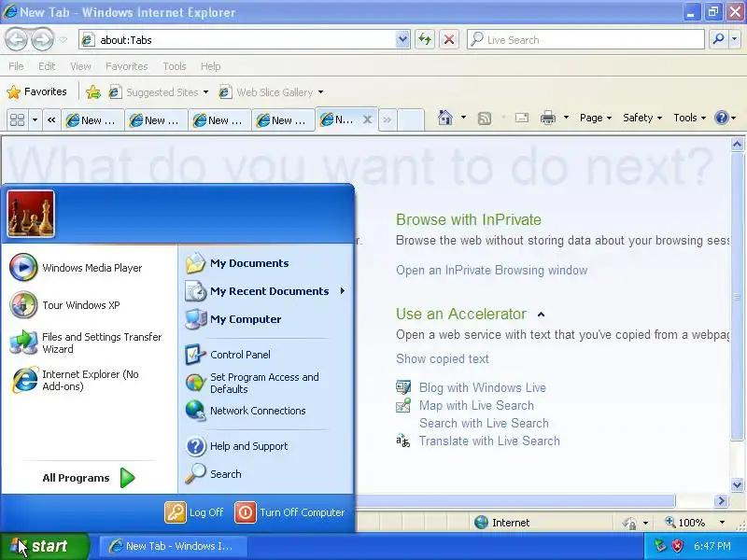Open the Tools command bar menu
This screenshot has height=560, width=747.
[689, 118]
